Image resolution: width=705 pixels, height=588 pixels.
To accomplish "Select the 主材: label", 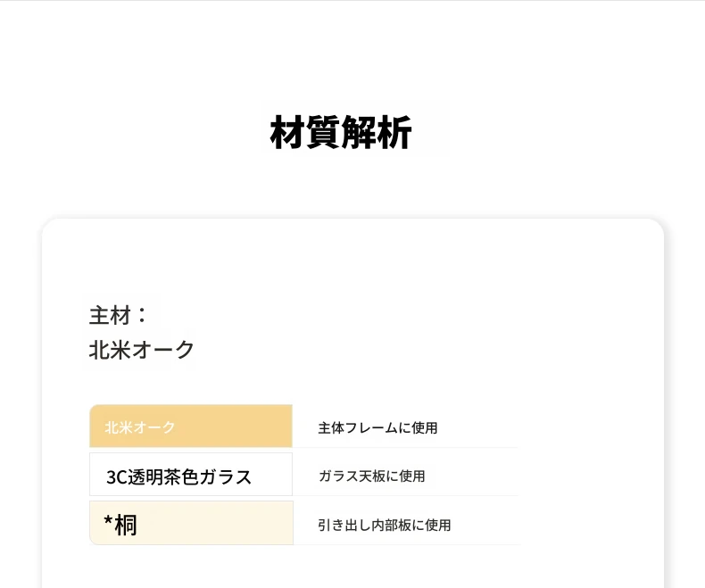I will coord(119,315).
